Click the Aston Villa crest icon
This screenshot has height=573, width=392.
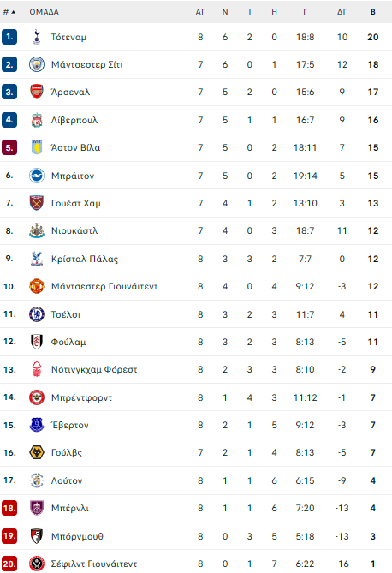[x=37, y=147]
